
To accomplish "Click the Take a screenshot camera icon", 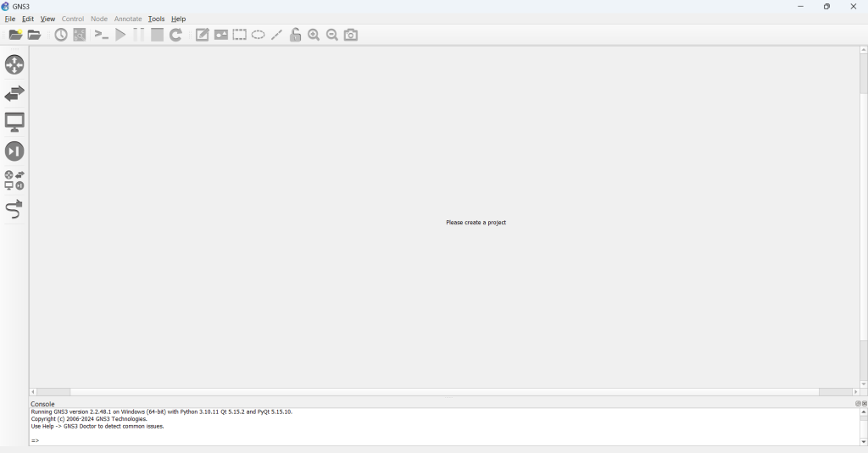I will 352,36.
